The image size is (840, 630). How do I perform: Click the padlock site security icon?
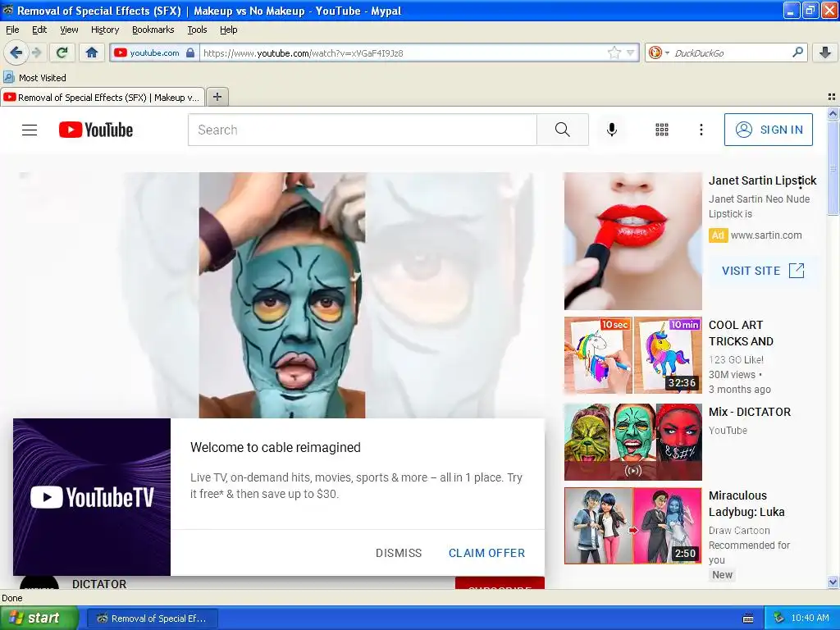click(x=190, y=52)
